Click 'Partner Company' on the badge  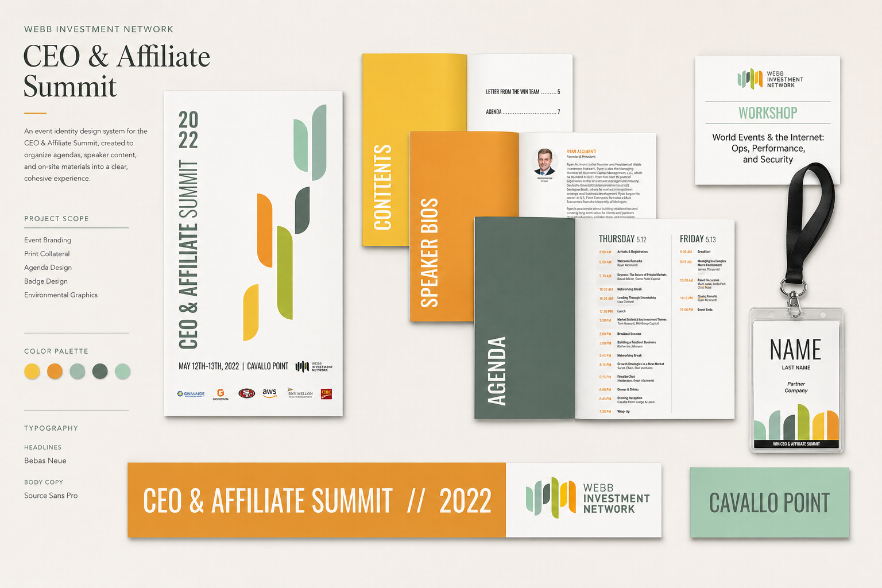pyautogui.click(x=796, y=387)
